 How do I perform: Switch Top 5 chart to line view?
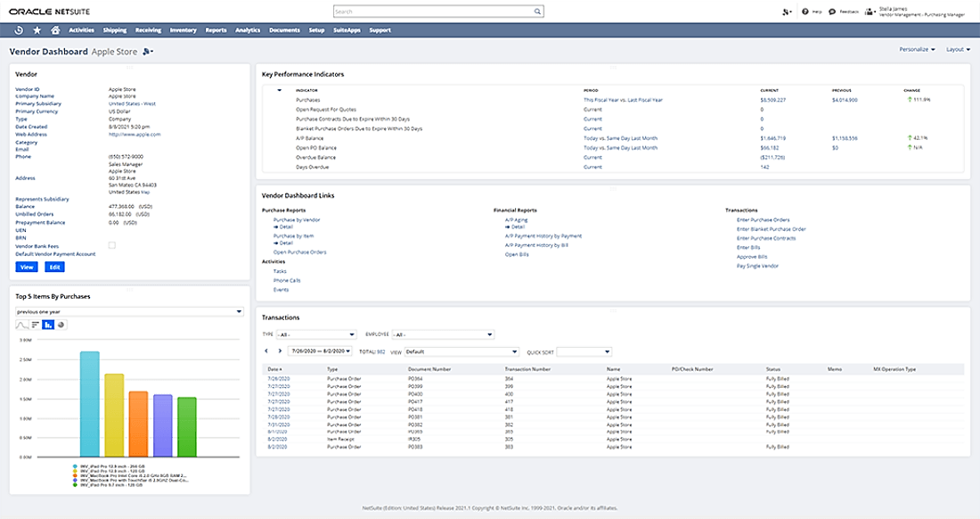[21, 325]
